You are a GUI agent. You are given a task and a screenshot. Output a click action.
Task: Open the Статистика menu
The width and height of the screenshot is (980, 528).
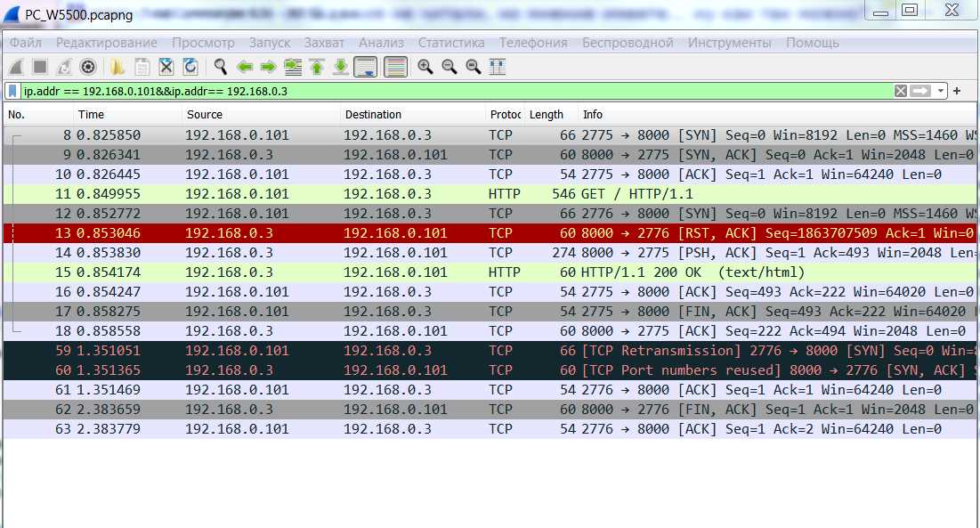point(451,43)
